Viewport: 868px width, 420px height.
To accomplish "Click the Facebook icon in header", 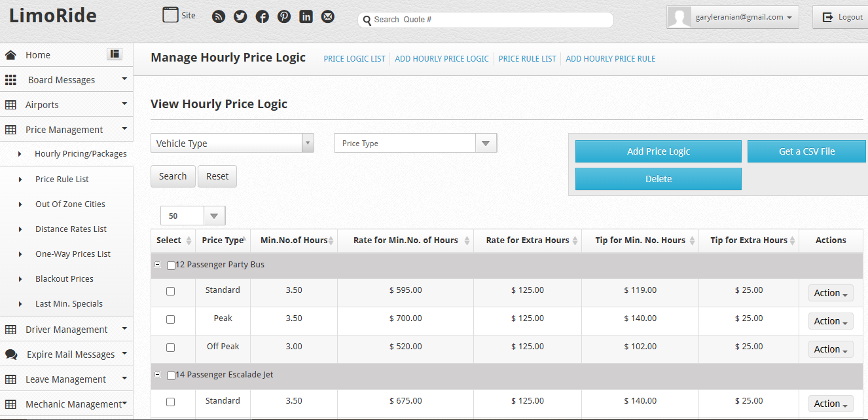I will [x=262, y=17].
